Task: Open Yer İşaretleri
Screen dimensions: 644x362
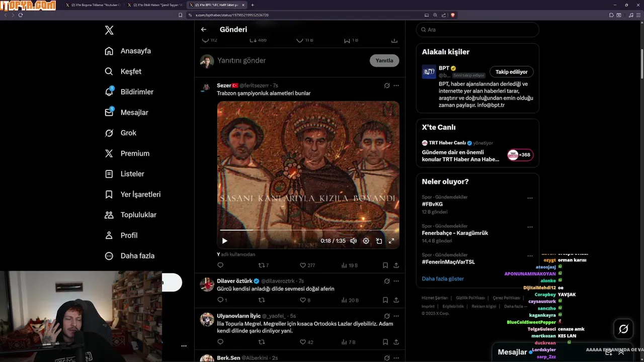Action: (x=133, y=194)
